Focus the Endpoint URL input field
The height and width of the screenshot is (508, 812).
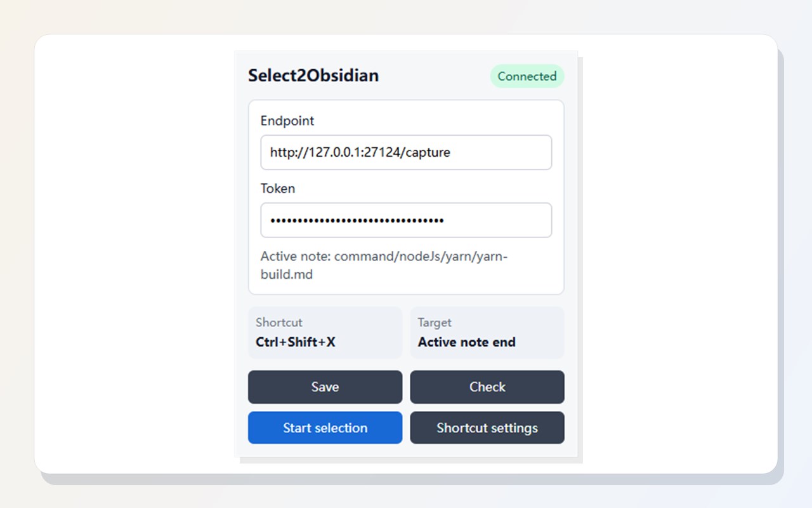[x=406, y=152]
